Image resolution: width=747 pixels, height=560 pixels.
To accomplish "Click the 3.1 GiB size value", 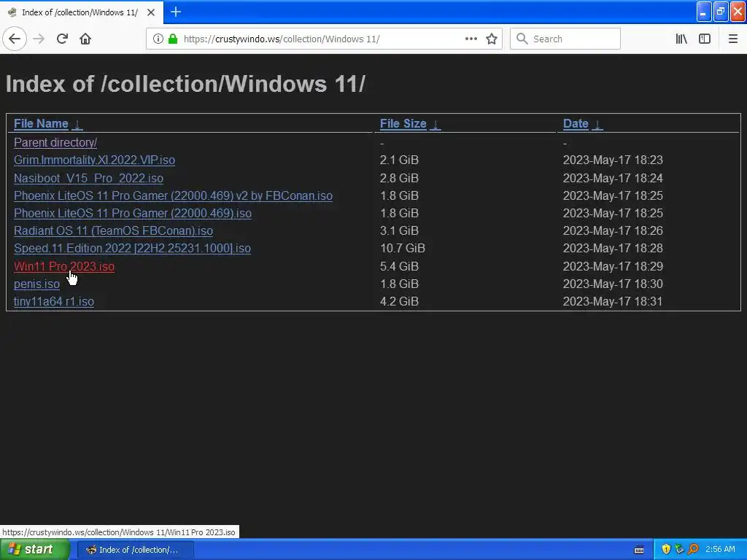I will 399,230.
